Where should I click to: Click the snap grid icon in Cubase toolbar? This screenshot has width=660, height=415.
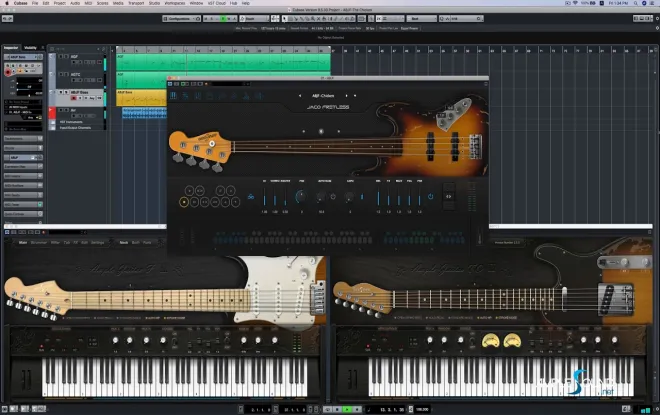pos(381,19)
